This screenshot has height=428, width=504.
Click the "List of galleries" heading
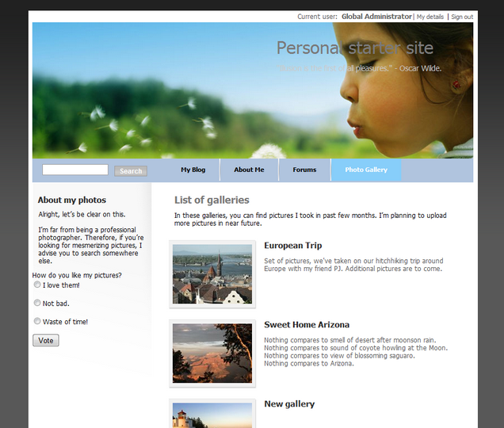212,200
